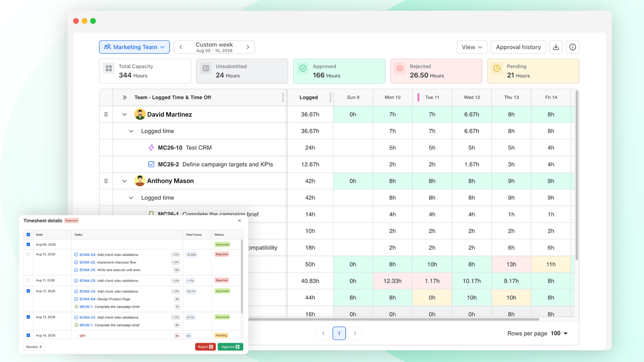The image size is (644, 362).
Task: Click the macOS yellow minimize dot
Action: [85, 21]
